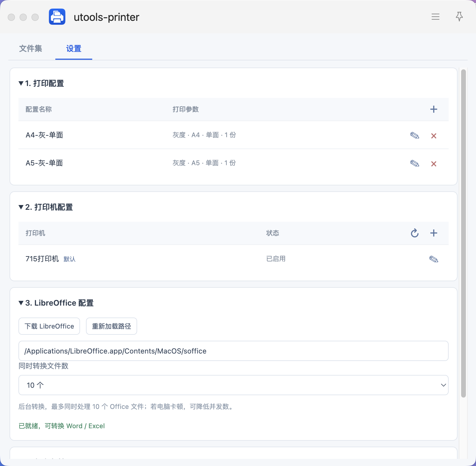Add a new print configuration

(434, 109)
